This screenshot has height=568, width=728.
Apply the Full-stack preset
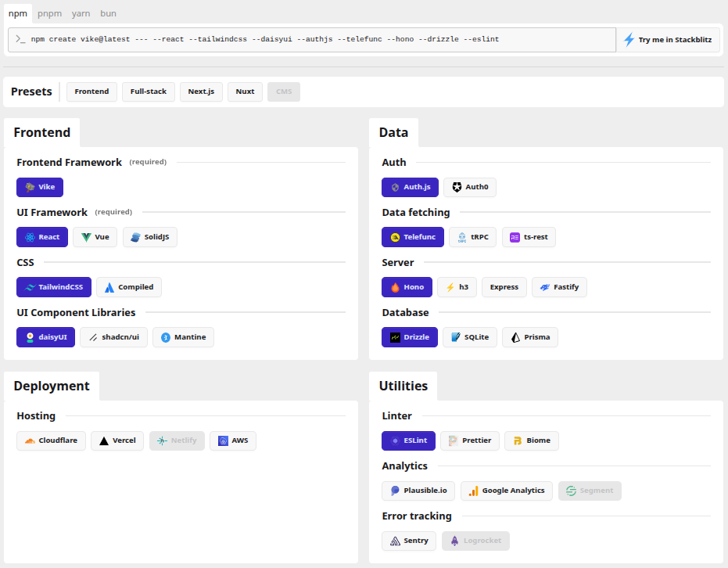coord(149,92)
